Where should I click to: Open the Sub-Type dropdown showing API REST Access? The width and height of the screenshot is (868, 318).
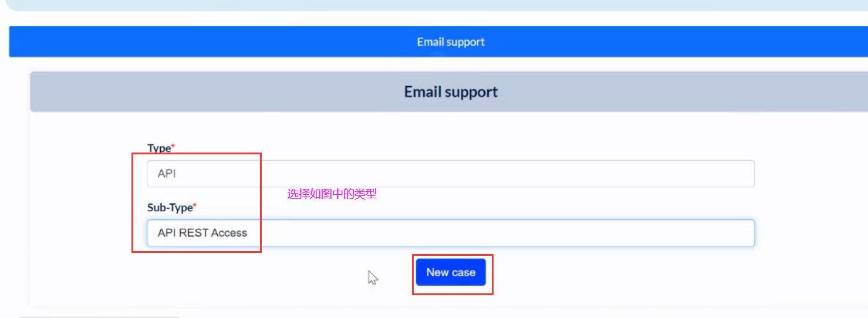(451, 233)
